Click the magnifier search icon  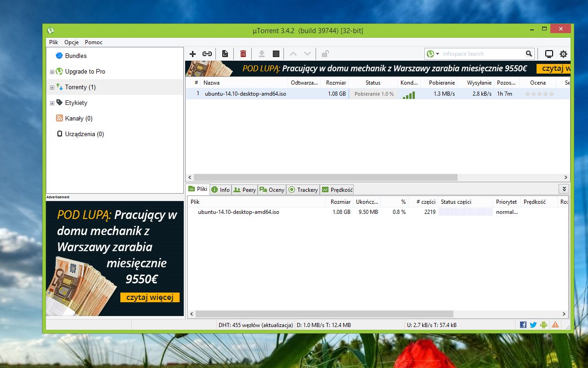point(529,54)
